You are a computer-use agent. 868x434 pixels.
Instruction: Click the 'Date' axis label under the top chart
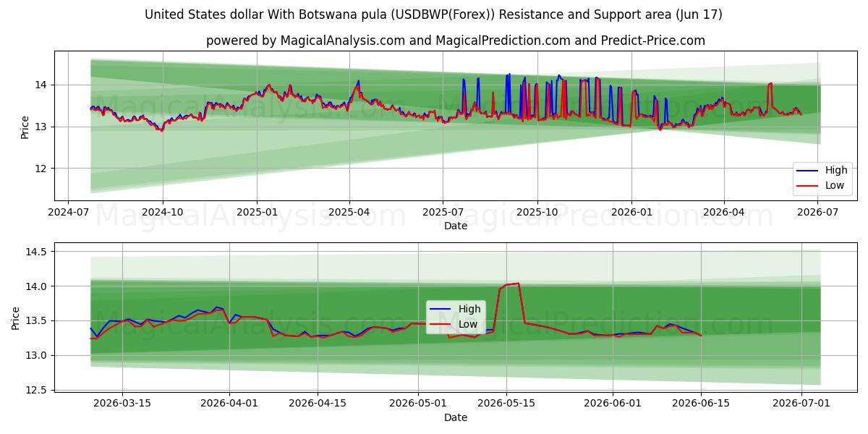click(456, 226)
